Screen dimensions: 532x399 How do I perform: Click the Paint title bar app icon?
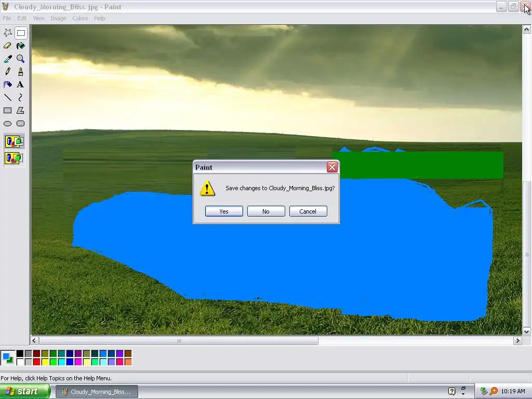coord(5,6)
